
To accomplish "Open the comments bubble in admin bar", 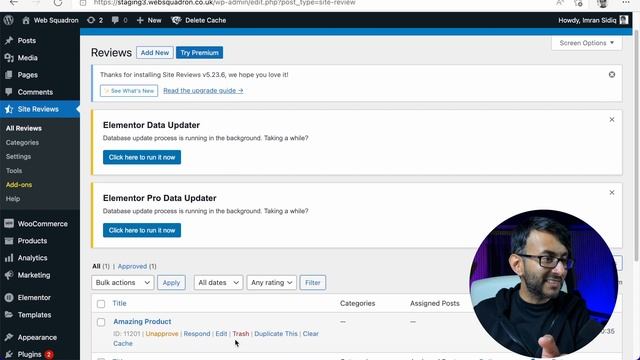I will tap(119, 20).
